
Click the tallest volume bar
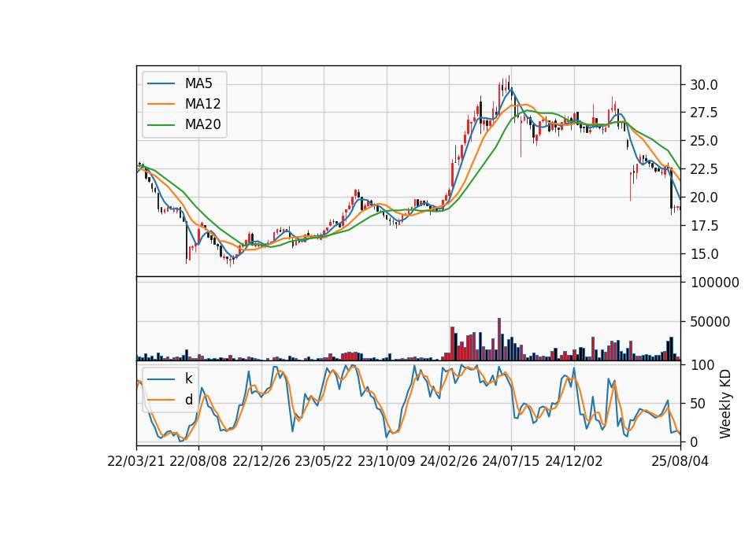click(499, 339)
